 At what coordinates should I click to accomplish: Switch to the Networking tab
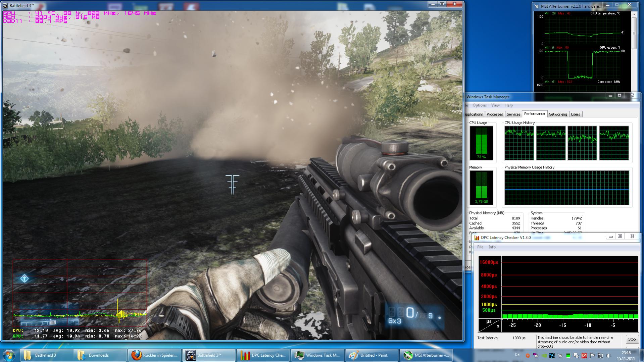click(558, 114)
